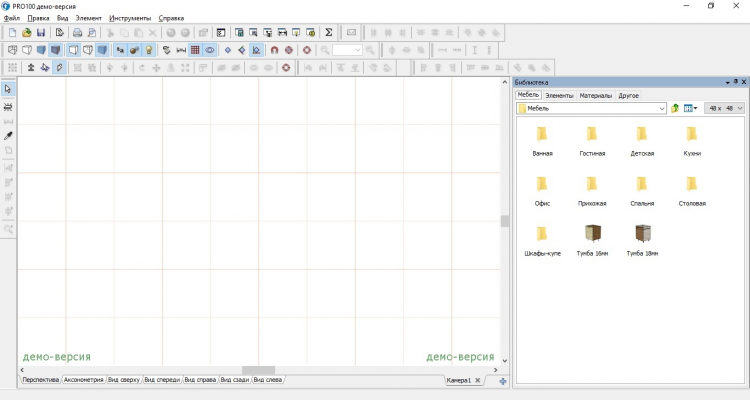Toggle the eye visibility icon beside the grid

(210, 50)
